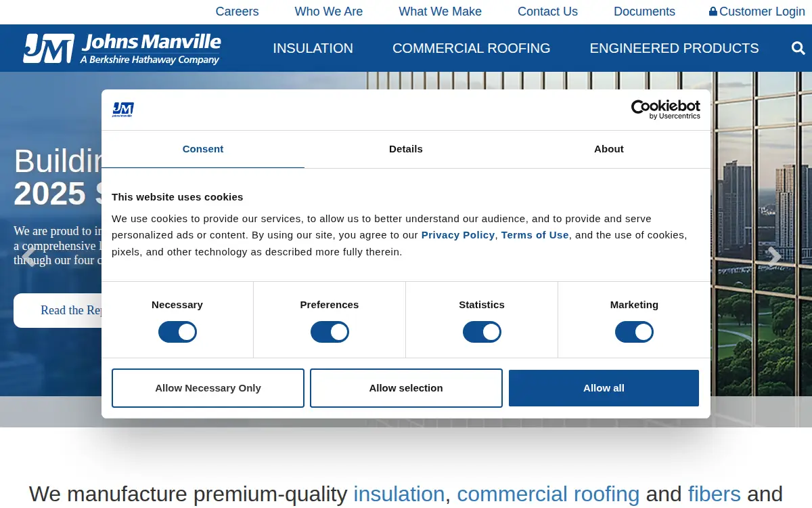812x508 pixels.
Task: Go to Contact Us page
Action: tap(547, 12)
